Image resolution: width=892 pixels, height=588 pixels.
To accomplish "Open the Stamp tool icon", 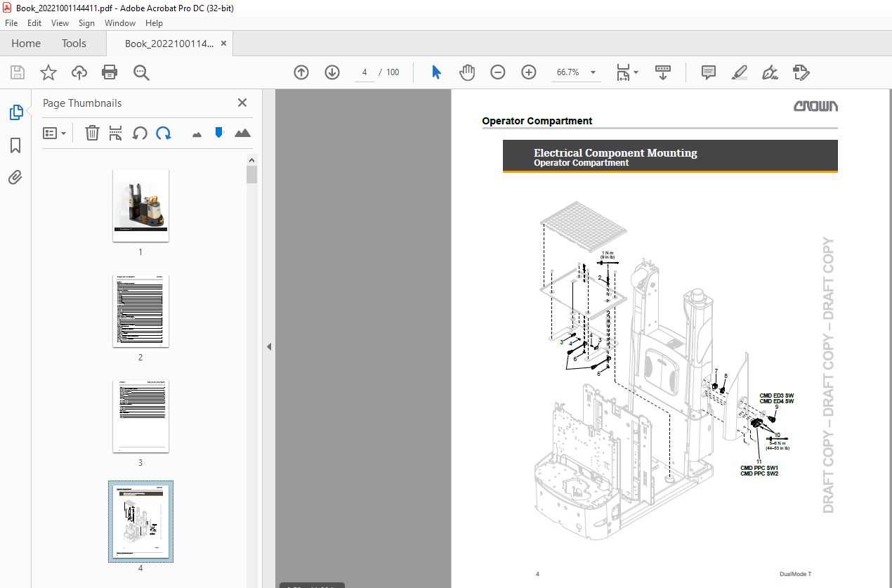I will pyautogui.click(x=801, y=72).
